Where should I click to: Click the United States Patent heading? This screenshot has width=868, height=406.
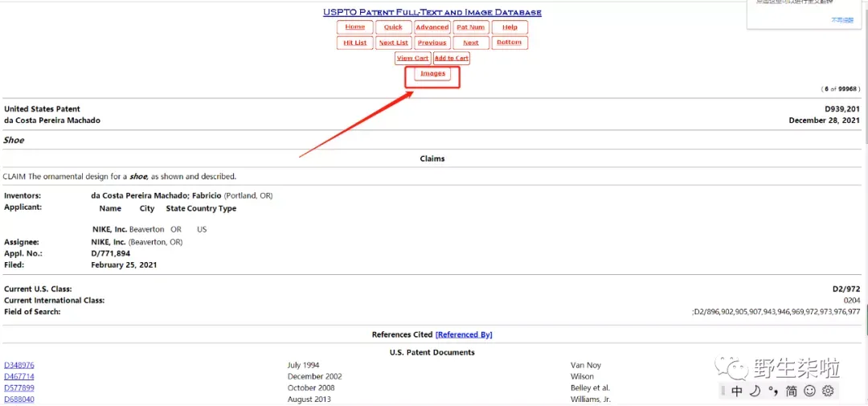click(42, 109)
